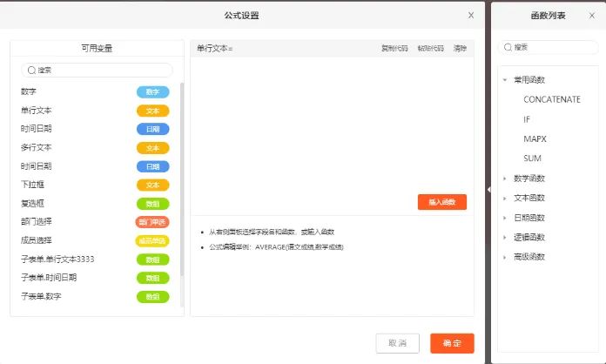606x364 pixels.
Task: Focus the function list search field
Action: 549,47
